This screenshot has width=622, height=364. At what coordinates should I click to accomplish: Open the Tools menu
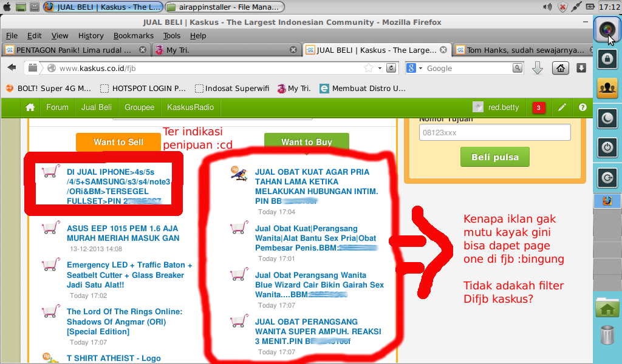[x=172, y=36]
